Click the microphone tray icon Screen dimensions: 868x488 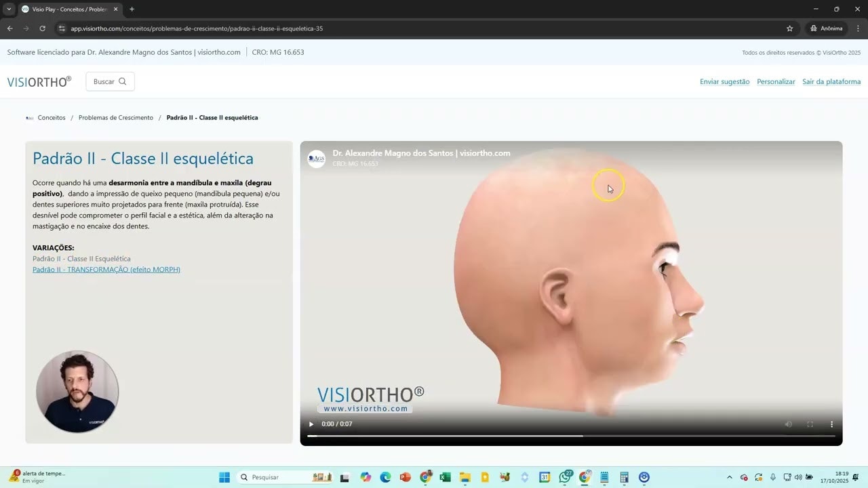pos(772,477)
